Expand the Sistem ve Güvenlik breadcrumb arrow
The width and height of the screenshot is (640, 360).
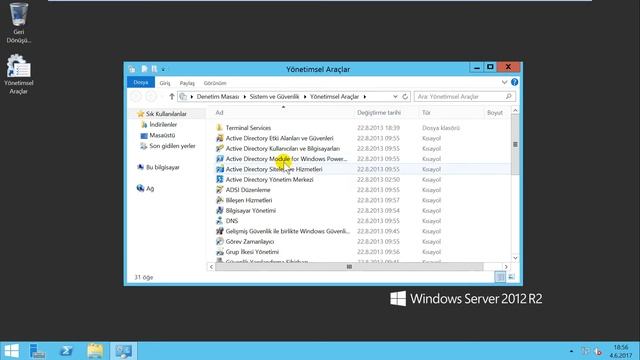[304, 97]
